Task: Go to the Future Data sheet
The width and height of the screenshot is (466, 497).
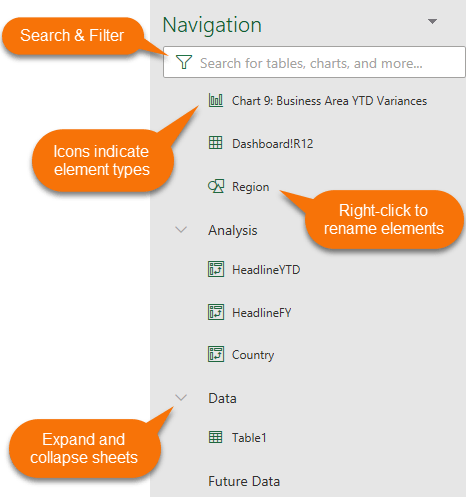Action: coord(244,481)
